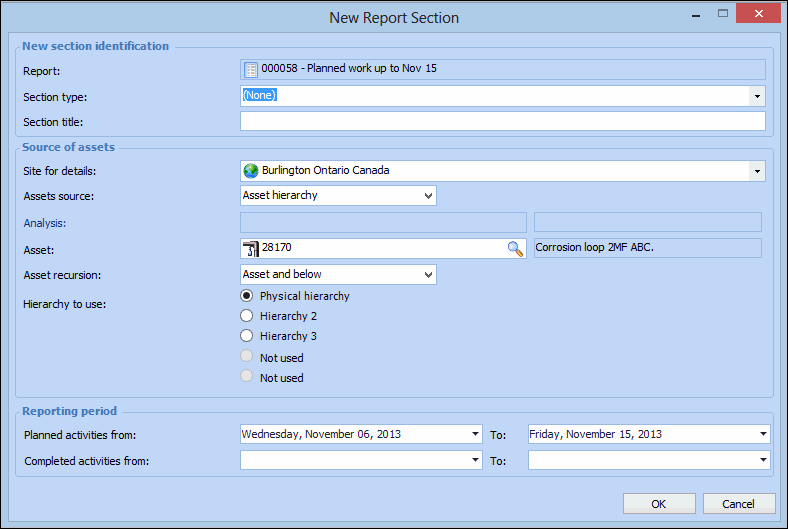Expand the Asset recursion dropdown
This screenshot has width=788, height=529.
[428, 274]
